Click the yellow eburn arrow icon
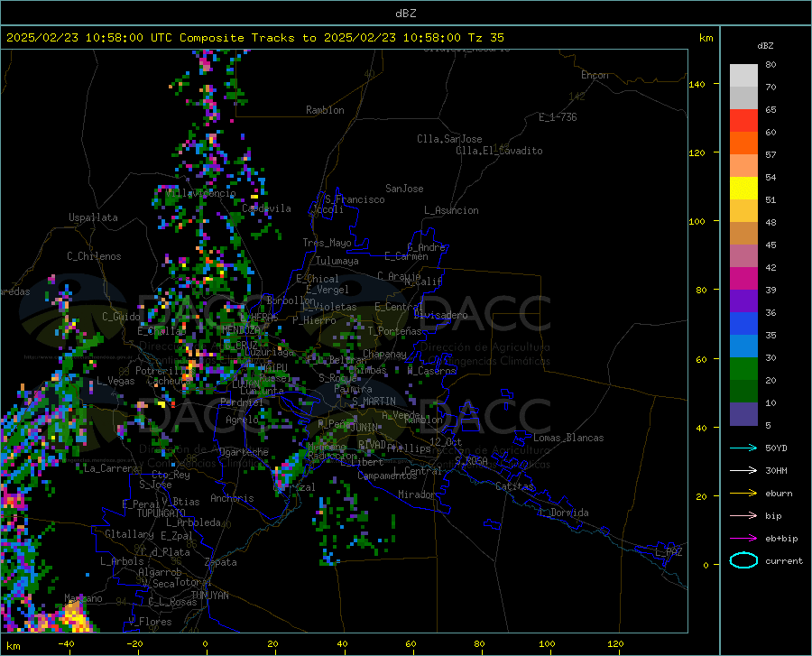 (743, 493)
